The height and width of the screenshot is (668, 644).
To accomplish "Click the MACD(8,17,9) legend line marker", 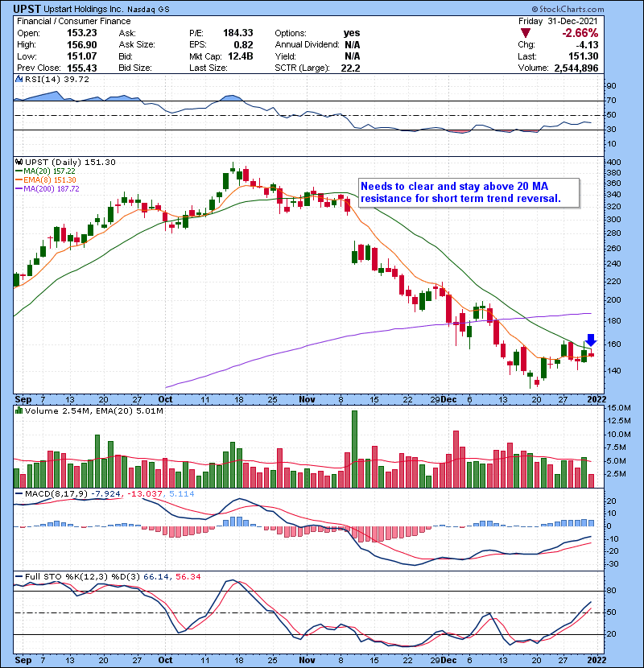I will click(19, 494).
